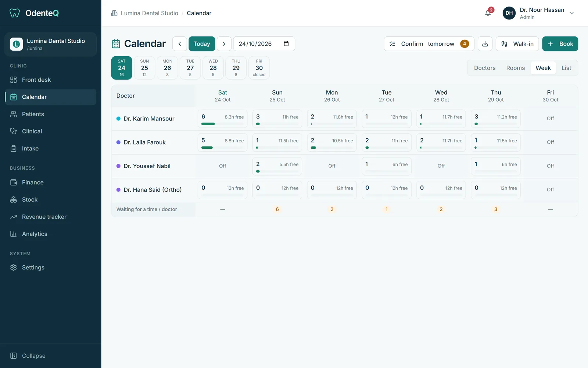Go to next week arrow
The width and height of the screenshot is (588, 368).
pos(224,44)
